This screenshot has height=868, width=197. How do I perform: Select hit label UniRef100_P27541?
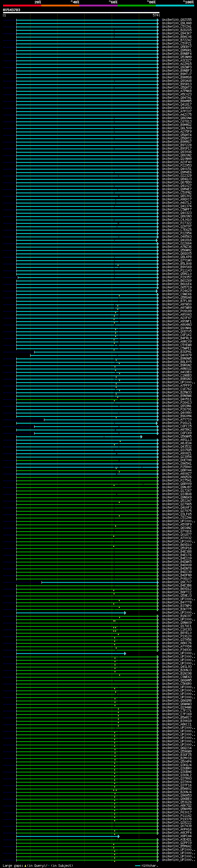177,481
